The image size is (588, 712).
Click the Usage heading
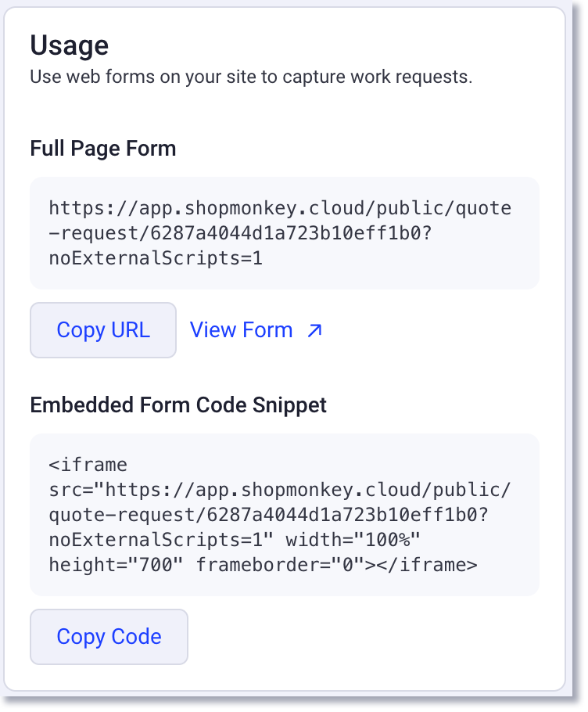(x=70, y=45)
